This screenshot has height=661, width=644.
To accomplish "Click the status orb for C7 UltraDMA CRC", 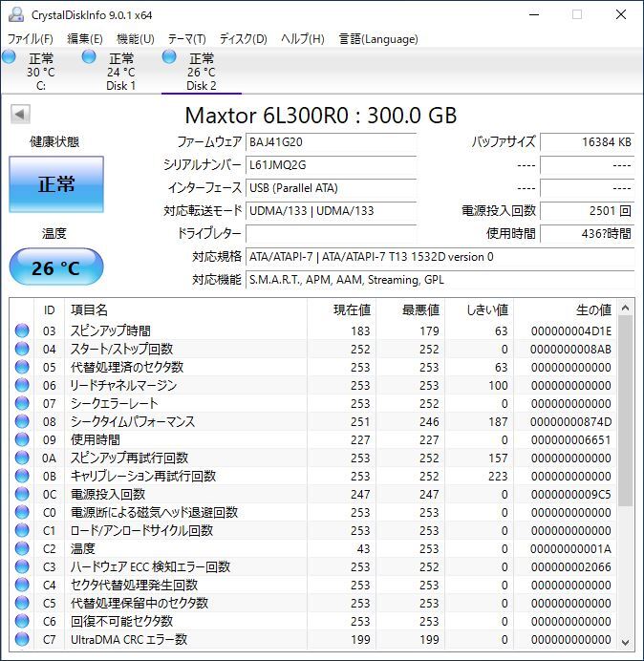I will coord(22,639).
